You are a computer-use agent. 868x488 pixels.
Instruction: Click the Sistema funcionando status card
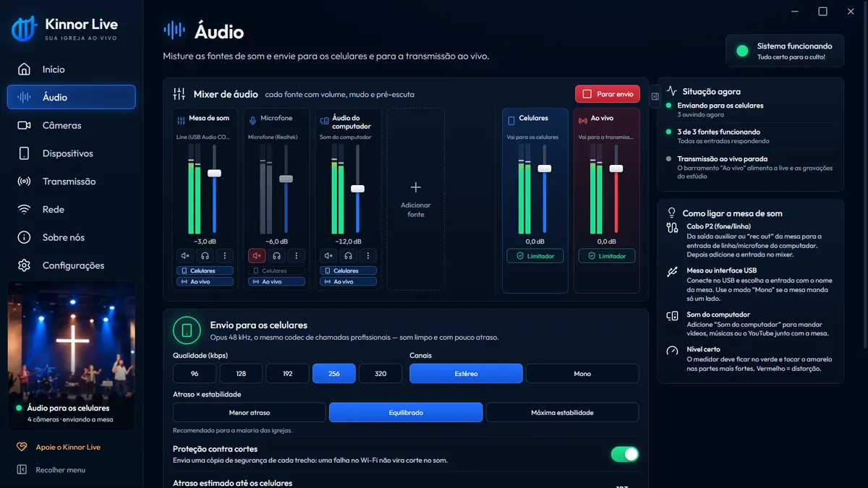(x=785, y=51)
